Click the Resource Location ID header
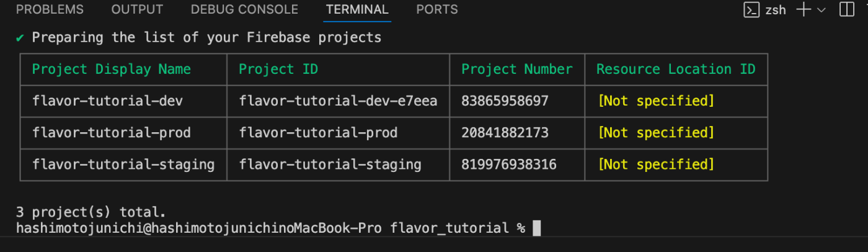 (x=676, y=69)
